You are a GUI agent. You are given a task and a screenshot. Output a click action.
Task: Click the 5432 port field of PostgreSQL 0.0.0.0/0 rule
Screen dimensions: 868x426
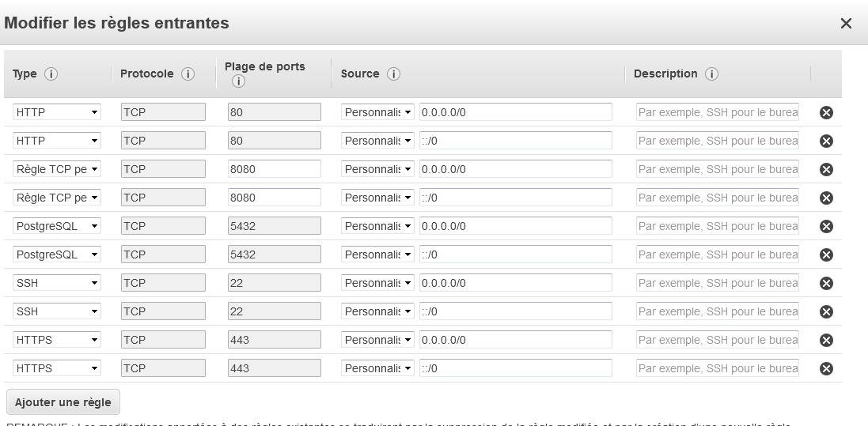coord(274,226)
